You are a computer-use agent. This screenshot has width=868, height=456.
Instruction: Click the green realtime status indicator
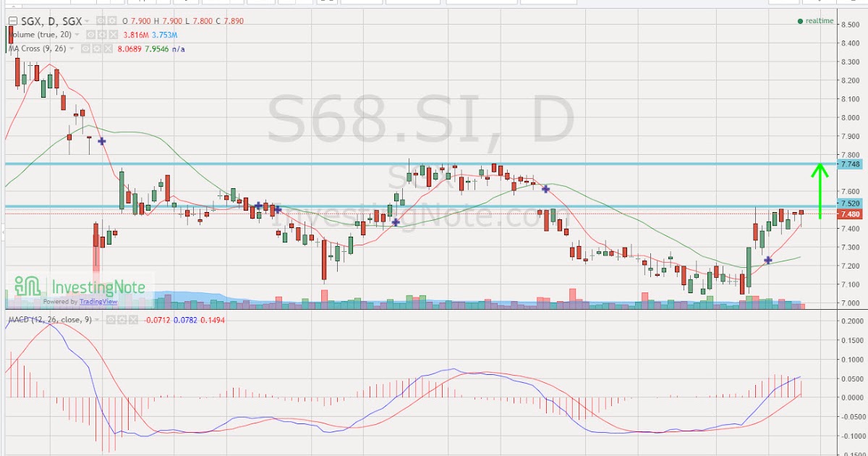coord(801,21)
